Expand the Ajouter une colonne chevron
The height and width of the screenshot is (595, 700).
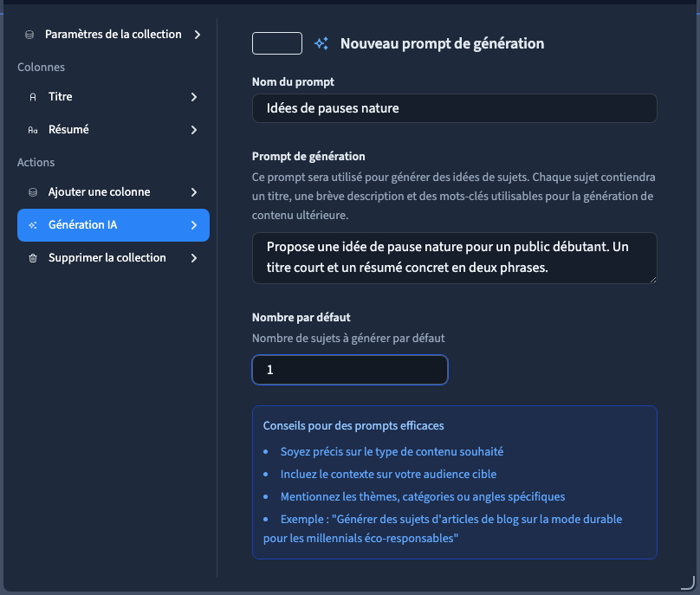click(x=194, y=192)
